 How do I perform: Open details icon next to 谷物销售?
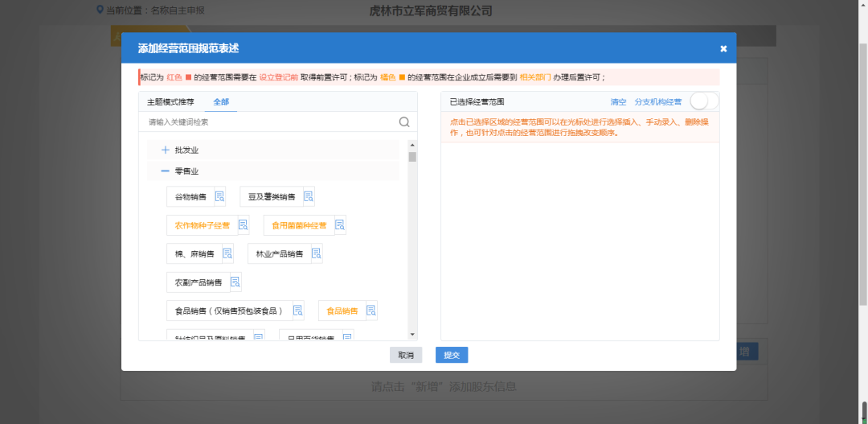tap(219, 196)
